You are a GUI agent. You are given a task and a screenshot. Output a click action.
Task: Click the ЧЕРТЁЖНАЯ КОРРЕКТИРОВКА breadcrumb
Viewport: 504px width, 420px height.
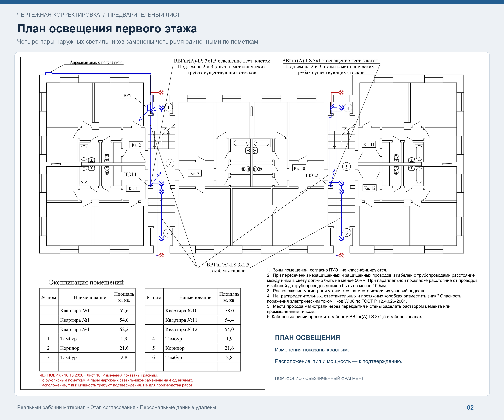(x=58, y=15)
